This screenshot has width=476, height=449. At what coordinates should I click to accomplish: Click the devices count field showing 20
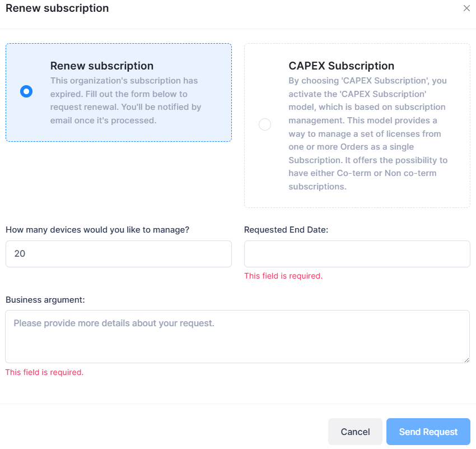(118, 254)
